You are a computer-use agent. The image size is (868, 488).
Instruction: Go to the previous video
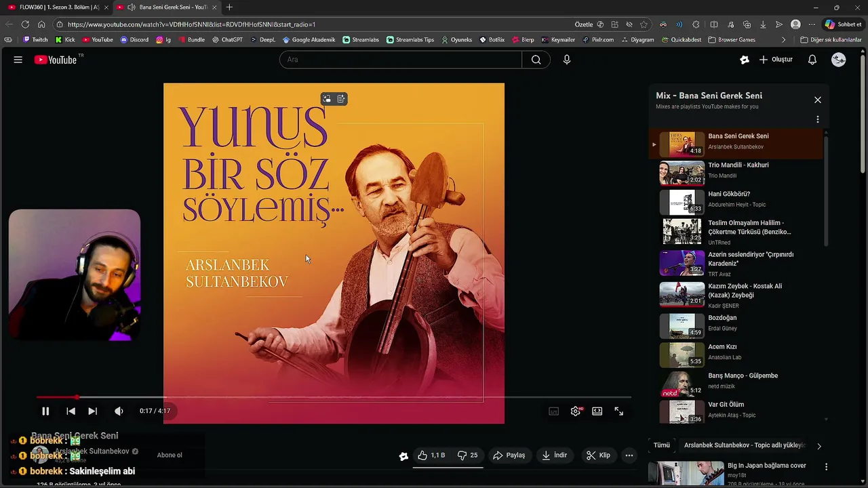[71, 411]
